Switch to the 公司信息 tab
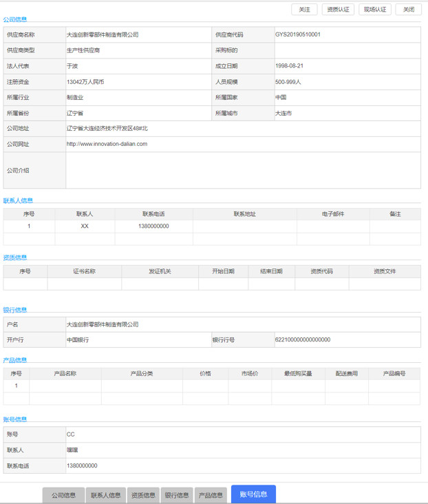Image resolution: width=428 pixels, height=504 pixels. pyautogui.click(x=63, y=495)
